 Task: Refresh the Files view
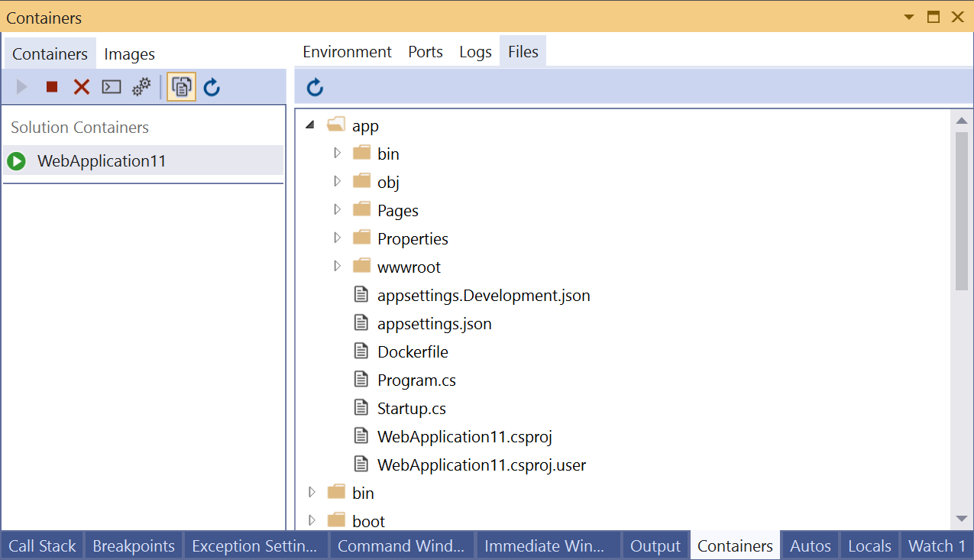[314, 86]
